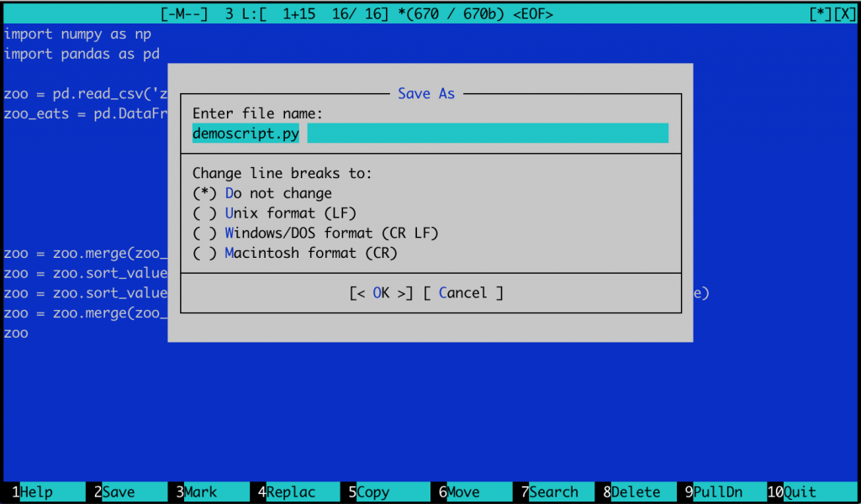Click Quit in the bottom bar

click(x=800, y=492)
